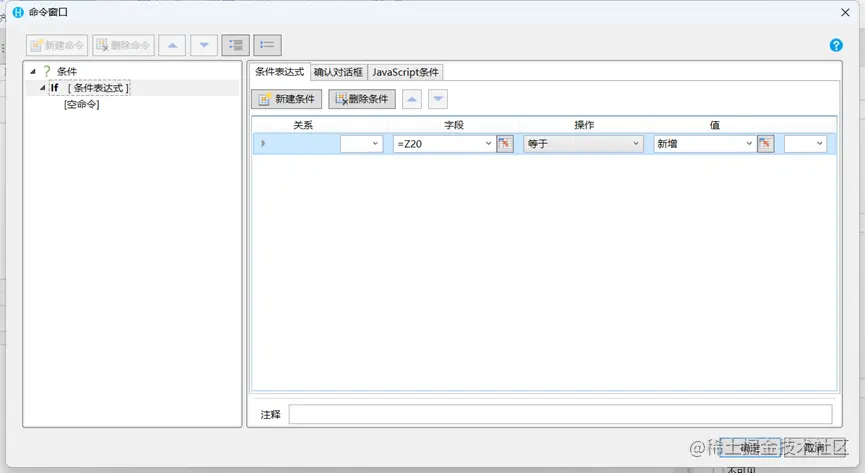Collapse the 条件 tree node
Image resolution: width=865 pixels, height=473 pixels.
[33, 71]
